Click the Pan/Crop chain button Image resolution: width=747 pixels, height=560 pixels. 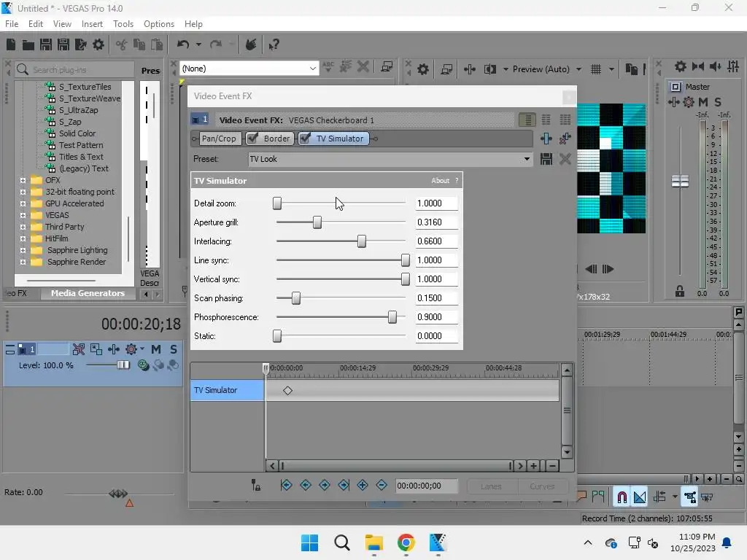coord(219,139)
